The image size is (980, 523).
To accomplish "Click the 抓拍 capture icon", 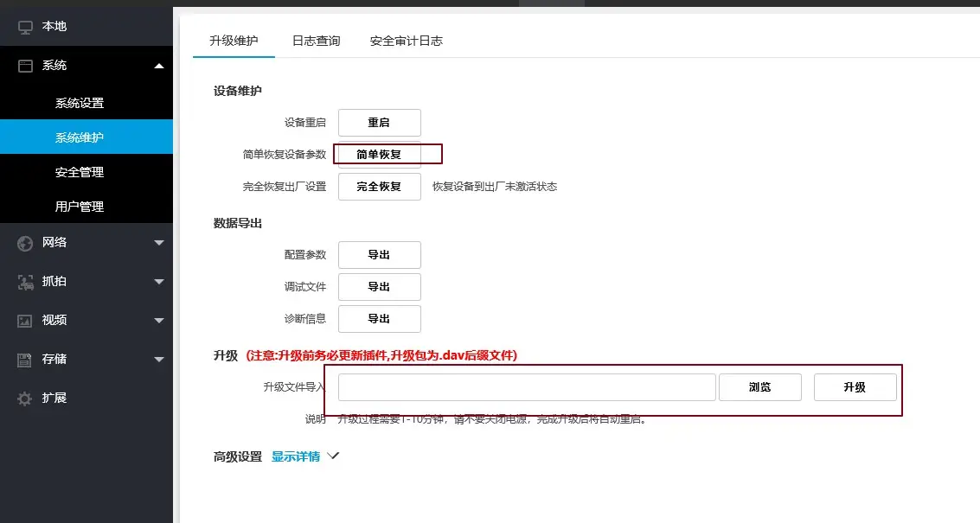I will (x=25, y=281).
